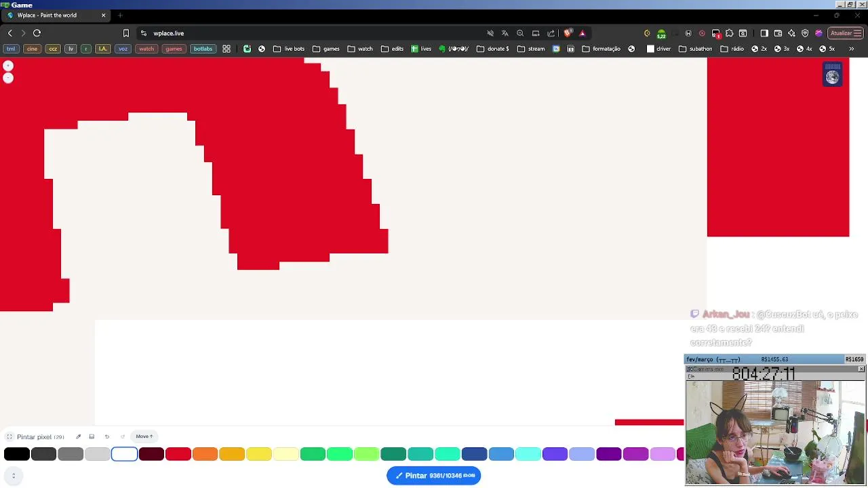Open the Leo AI sparkle icon
Image resolution: width=868 pixels, height=488 pixels.
tap(791, 33)
